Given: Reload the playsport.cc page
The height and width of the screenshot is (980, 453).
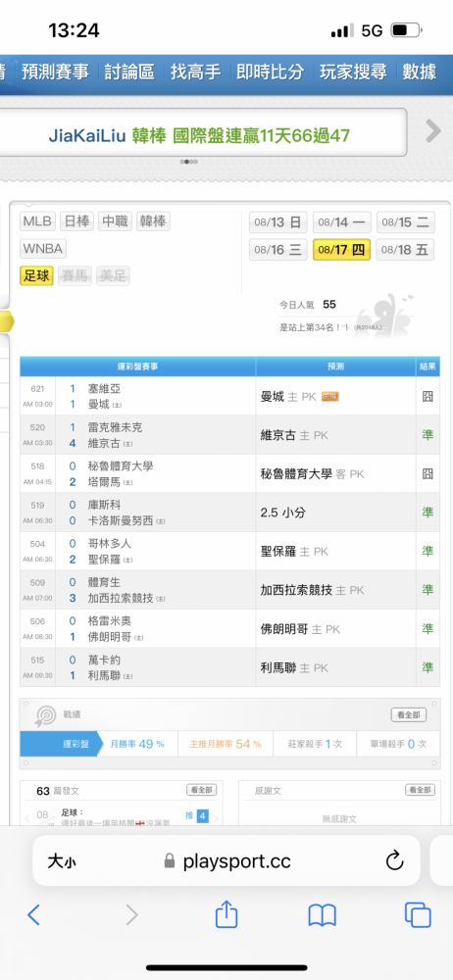Looking at the screenshot, I should coord(394,861).
